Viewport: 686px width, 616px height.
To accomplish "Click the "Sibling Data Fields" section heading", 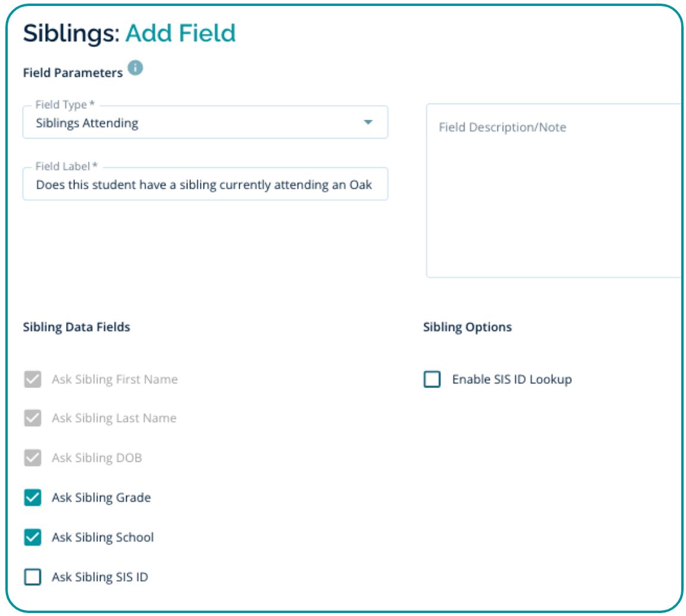I will (76, 327).
